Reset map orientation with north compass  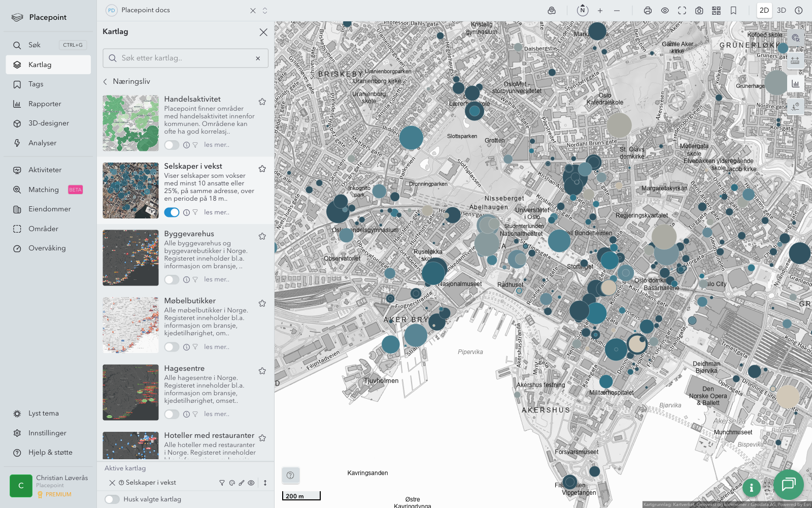(x=583, y=10)
